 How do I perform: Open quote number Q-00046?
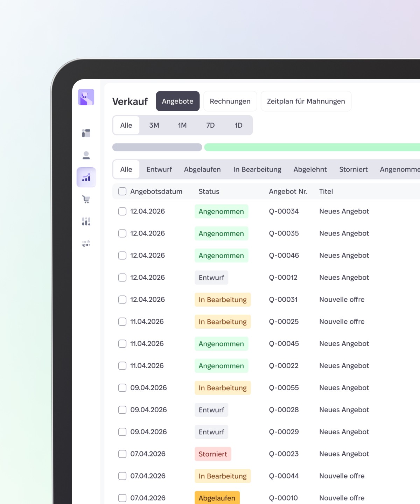coord(284,255)
